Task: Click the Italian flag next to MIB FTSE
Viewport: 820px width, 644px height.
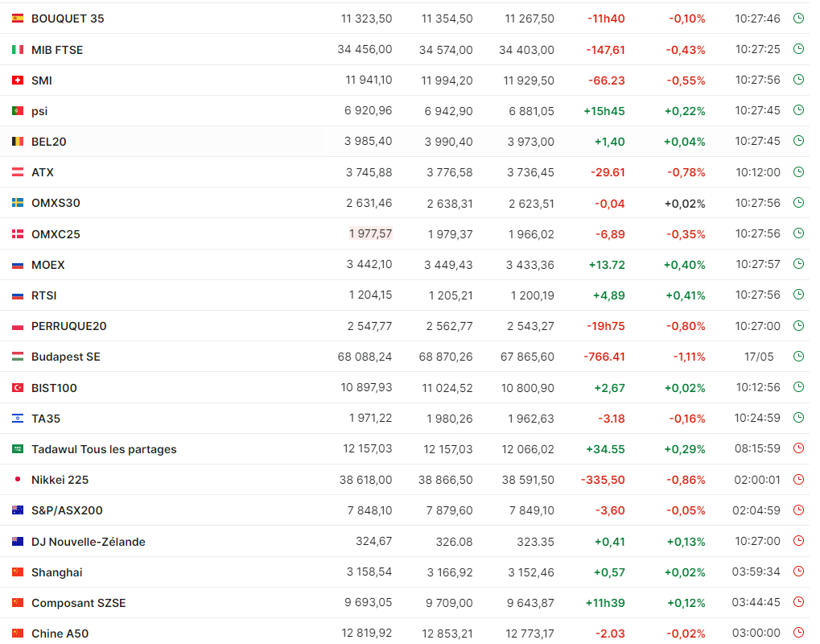Action: (18, 50)
